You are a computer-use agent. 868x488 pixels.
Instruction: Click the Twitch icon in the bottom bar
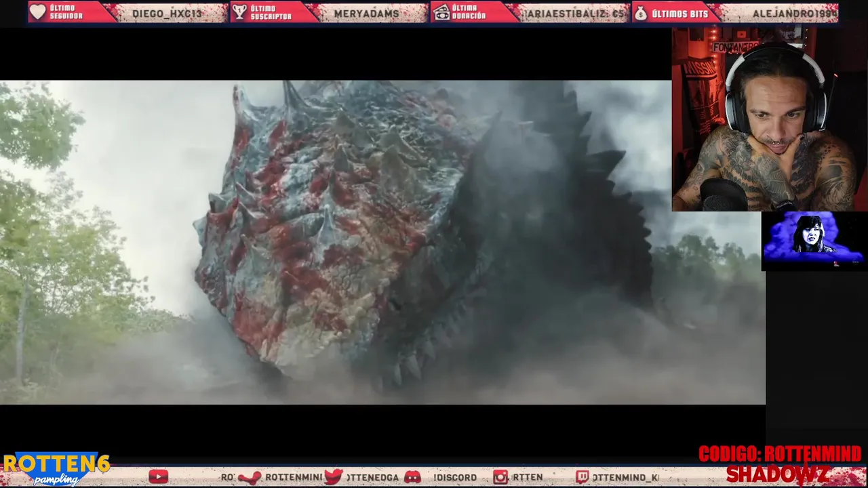pos(583,477)
